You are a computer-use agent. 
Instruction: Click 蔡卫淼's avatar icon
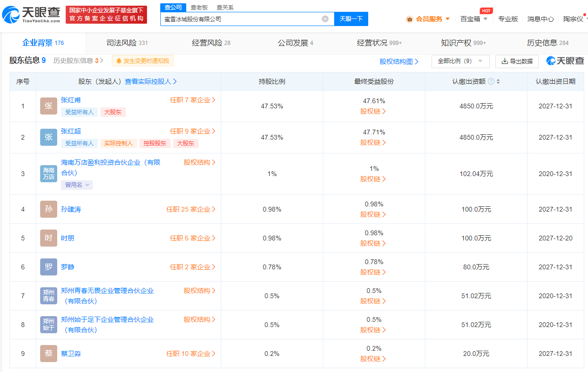coord(49,354)
